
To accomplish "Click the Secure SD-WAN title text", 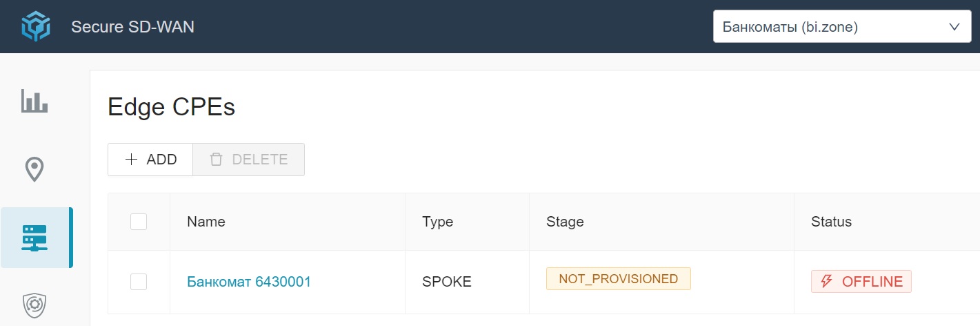I will coord(132,27).
